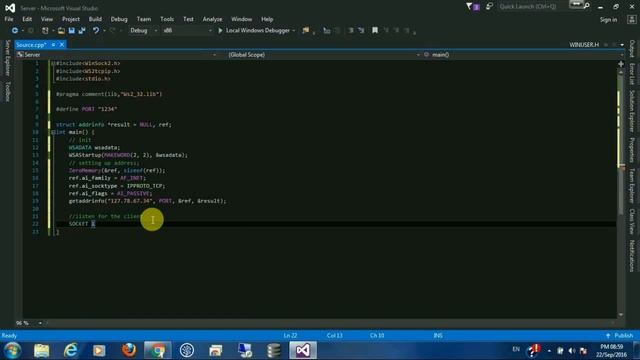The width and height of the screenshot is (640, 360).
Task: Click the Save All toolbar icon
Action: click(x=82, y=31)
